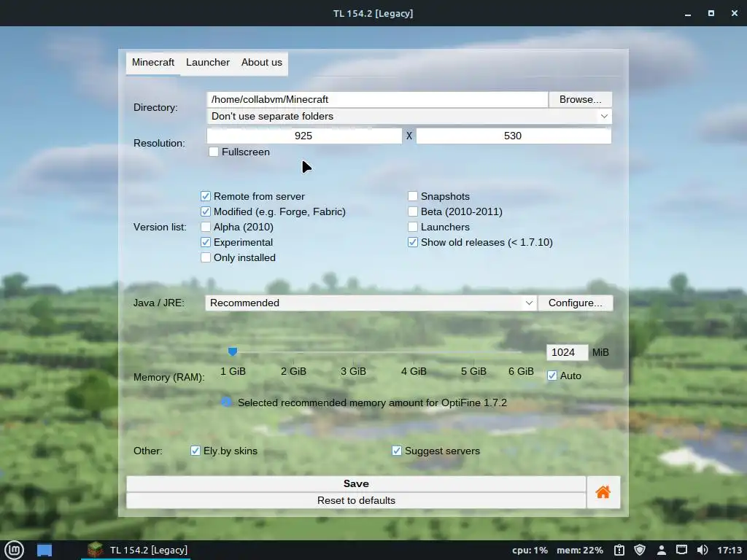Toggle the Suggest servers checkbox
The image size is (747, 560).
click(396, 451)
